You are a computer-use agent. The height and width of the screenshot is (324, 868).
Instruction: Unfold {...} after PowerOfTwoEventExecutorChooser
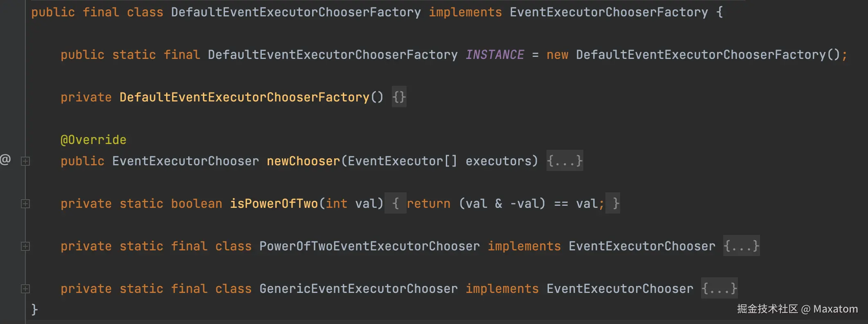pyautogui.click(x=741, y=246)
